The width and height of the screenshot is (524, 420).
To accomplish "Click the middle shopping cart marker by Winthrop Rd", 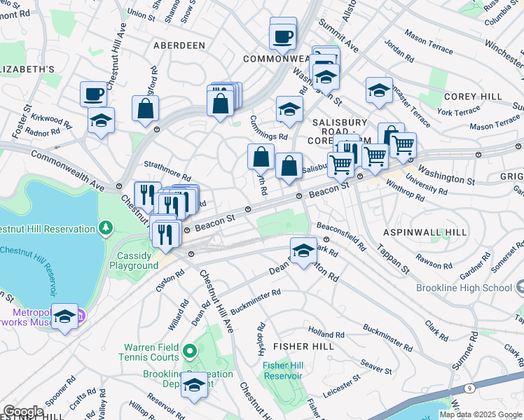I will 375,158.
